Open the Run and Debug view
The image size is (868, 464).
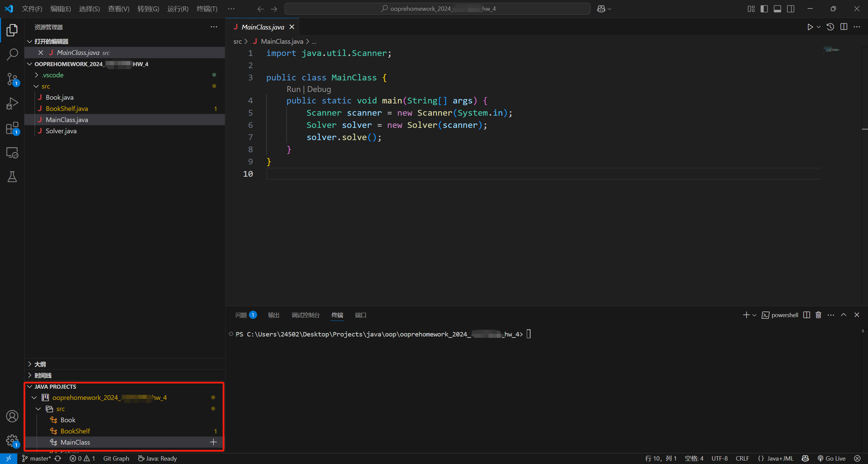tap(12, 103)
